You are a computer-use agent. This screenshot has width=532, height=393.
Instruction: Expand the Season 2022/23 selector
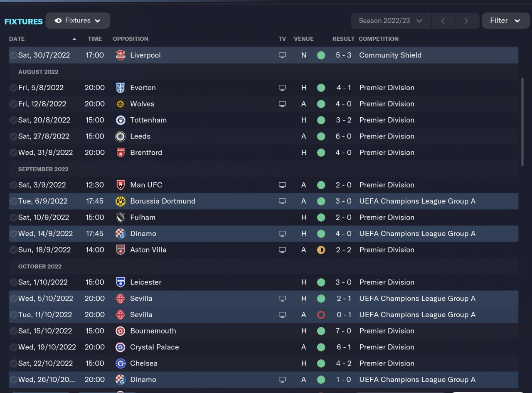tap(391, 20)
